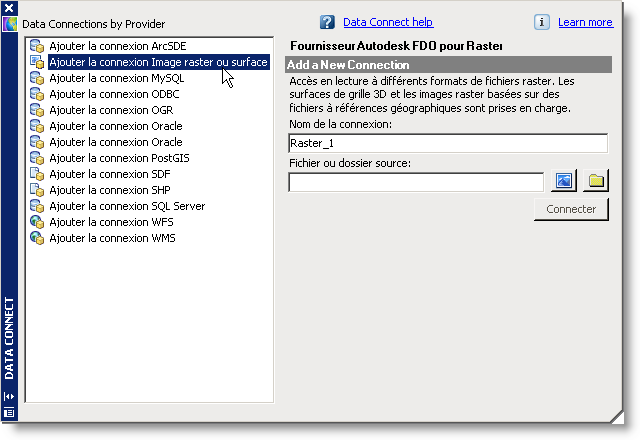Click the ArcSDE connection database icon

37,46
